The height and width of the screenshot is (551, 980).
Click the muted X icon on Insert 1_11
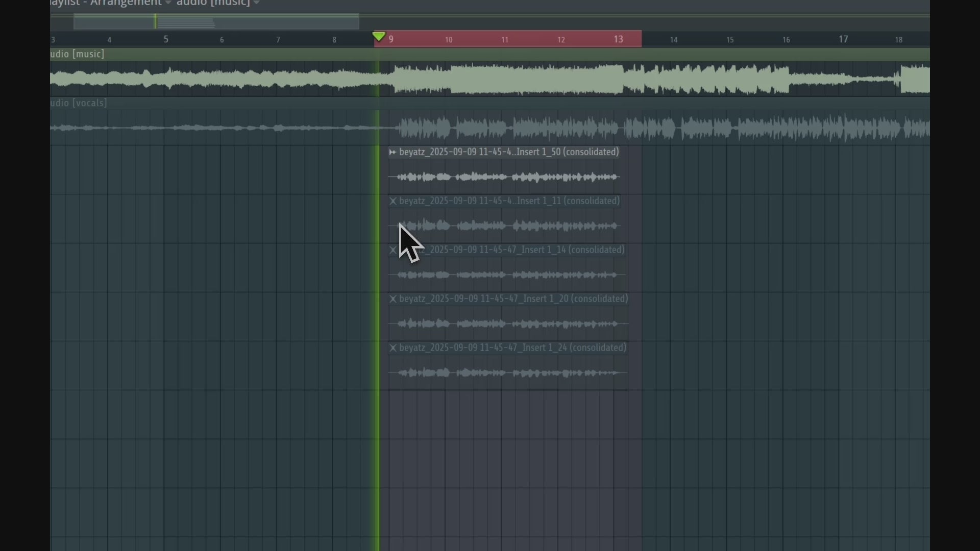pyautogui.click(x=393, y=201)
